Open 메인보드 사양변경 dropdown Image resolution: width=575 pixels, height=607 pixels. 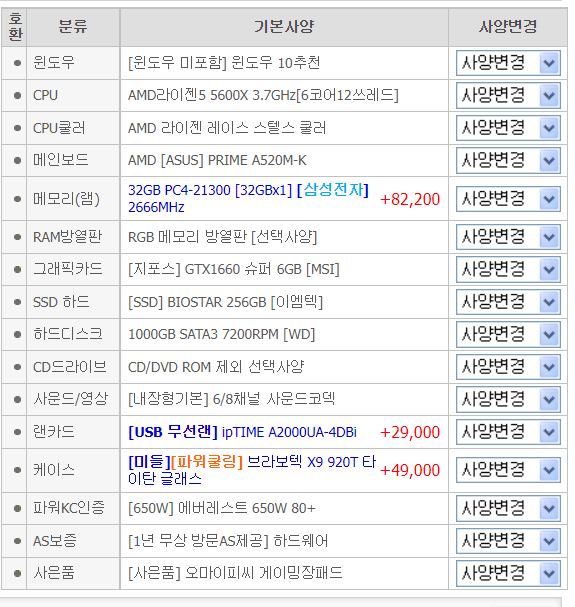click(x=508, y=160)
